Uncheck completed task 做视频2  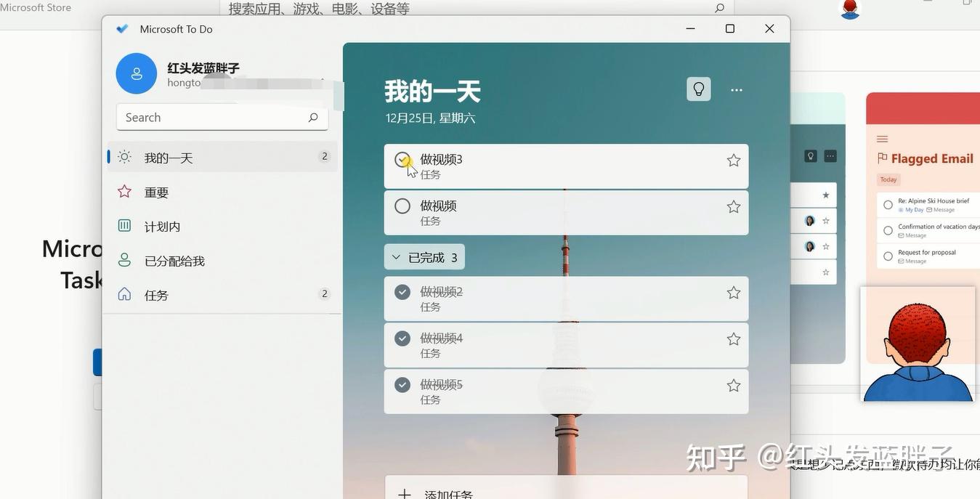coord(402,292)
